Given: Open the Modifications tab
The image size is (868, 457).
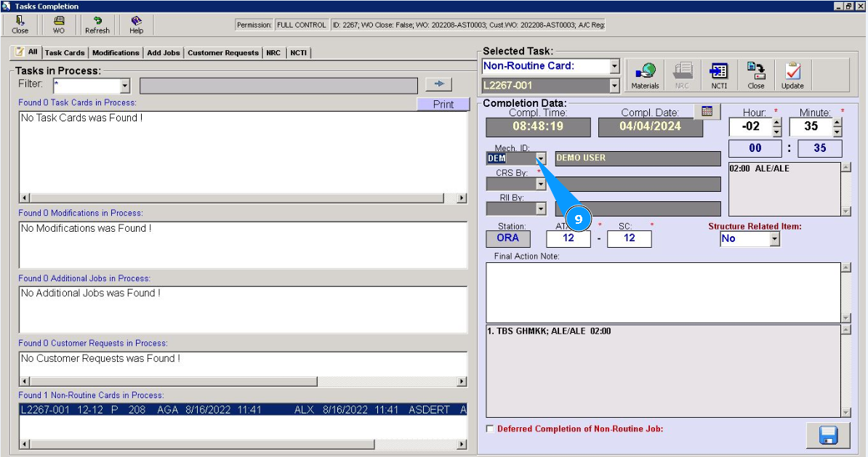Looking at the screenshot, I should [116, 53].
